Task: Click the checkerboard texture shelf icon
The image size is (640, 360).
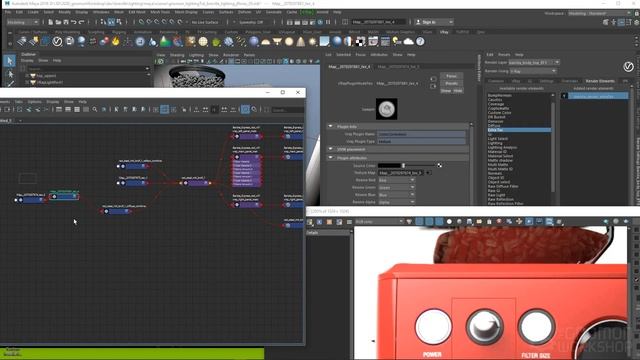Action: [360, 41]
